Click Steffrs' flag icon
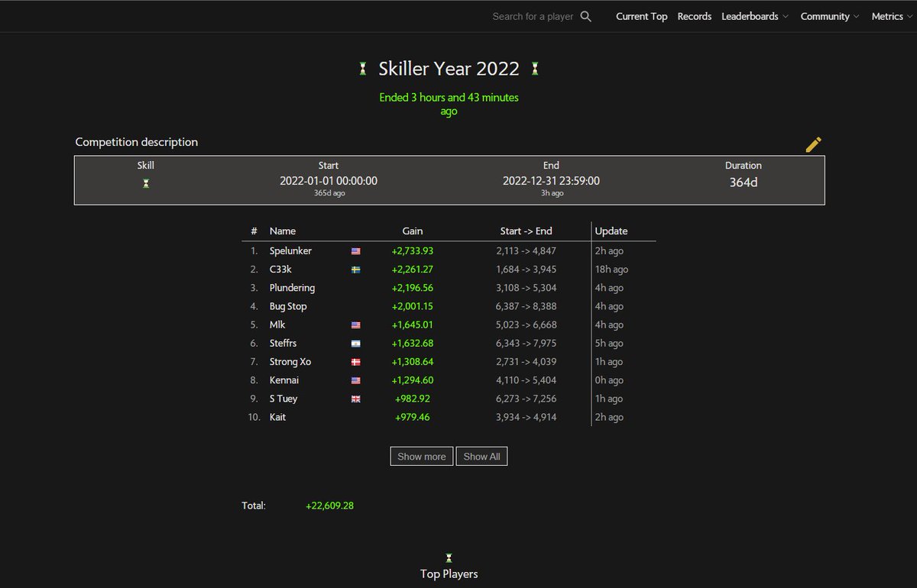The height and width of the screenshot is (588, 917). coord(355,344)
